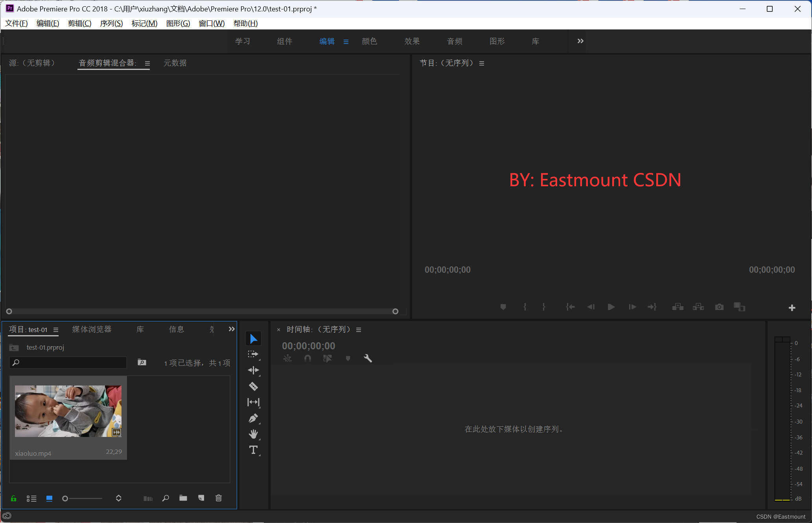
Task: Expand workspace overflow double-chevron
Action: [580, 41]
